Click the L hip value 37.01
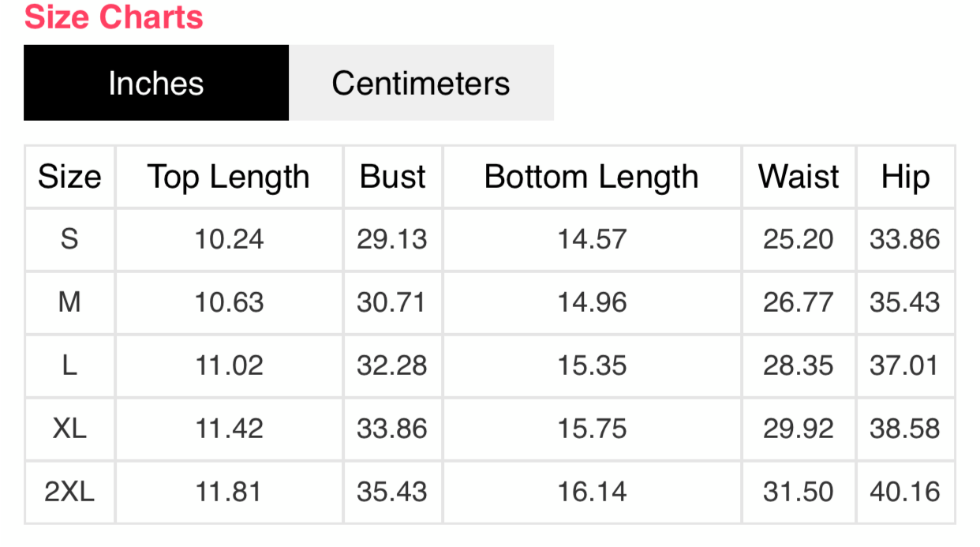This screenshot has height=547, width=980. (x=905, y=365)
